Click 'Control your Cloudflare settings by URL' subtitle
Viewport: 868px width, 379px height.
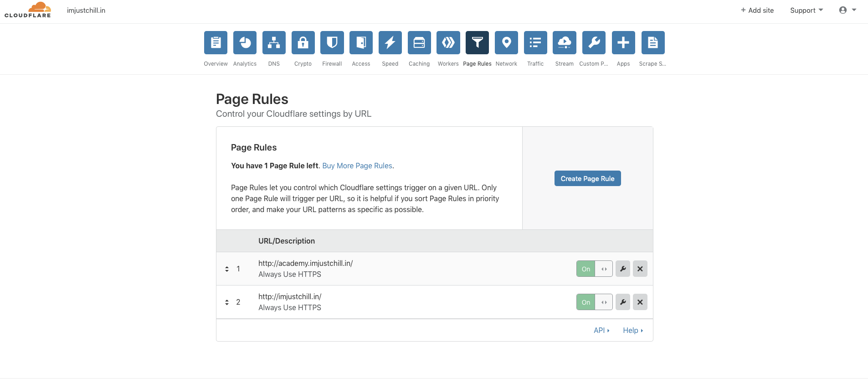tap(293, 114)
